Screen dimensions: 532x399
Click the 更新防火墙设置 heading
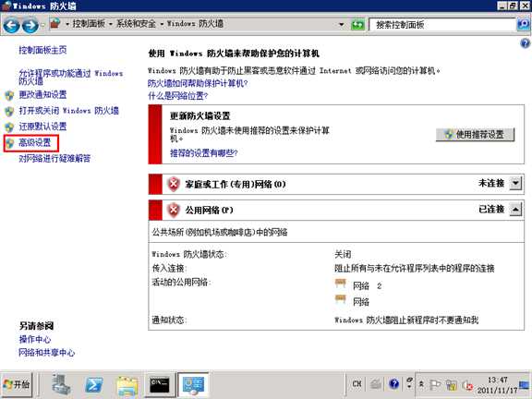pyautogui.click(x=199, y=116)
